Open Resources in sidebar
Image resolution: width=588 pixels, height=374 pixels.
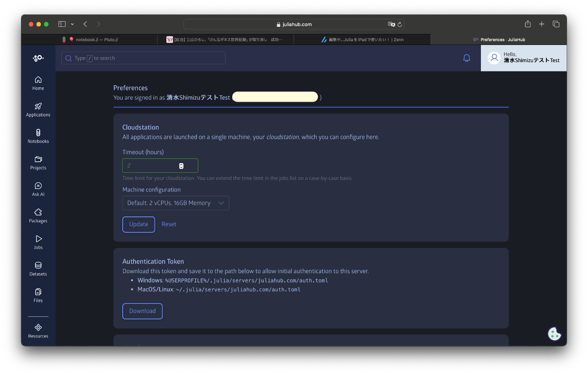click(x=38, y=331)
